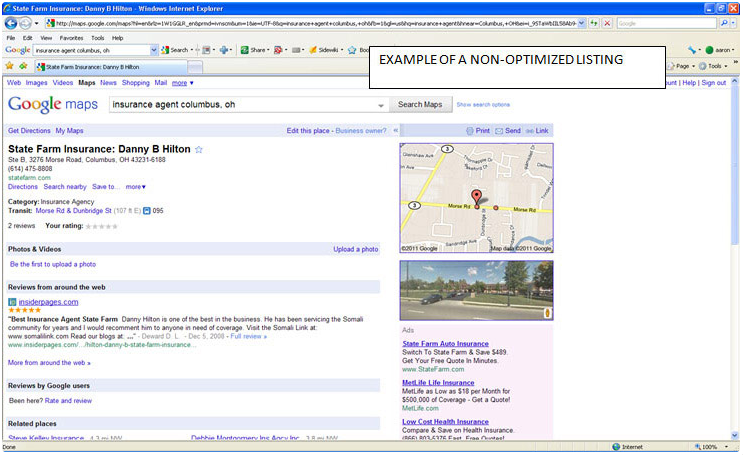
Task: Click the magnifier search icon in IE search box
Action: [x=724, y=23]
